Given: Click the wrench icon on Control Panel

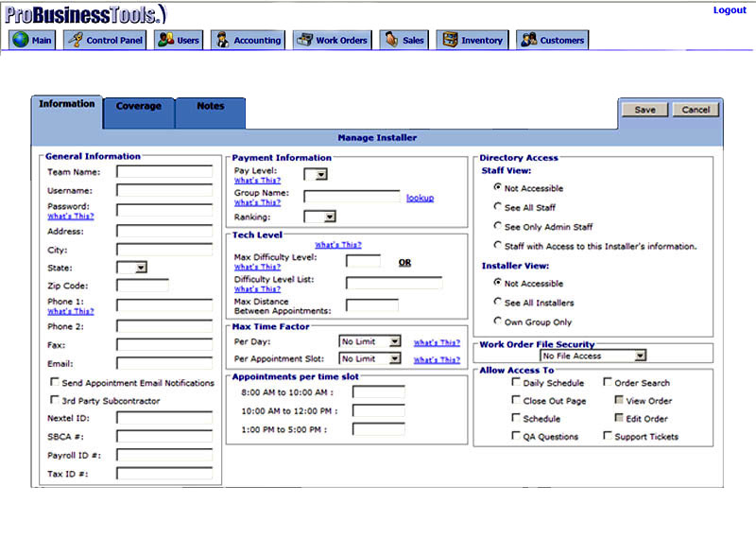Looking at the screenshot, I should (75, 40).
